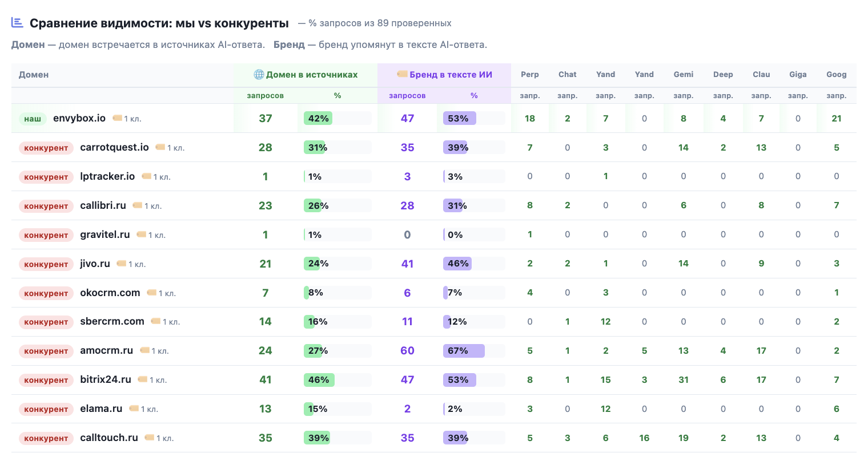Click the bar chart icon beside the heading

point(17,22)
